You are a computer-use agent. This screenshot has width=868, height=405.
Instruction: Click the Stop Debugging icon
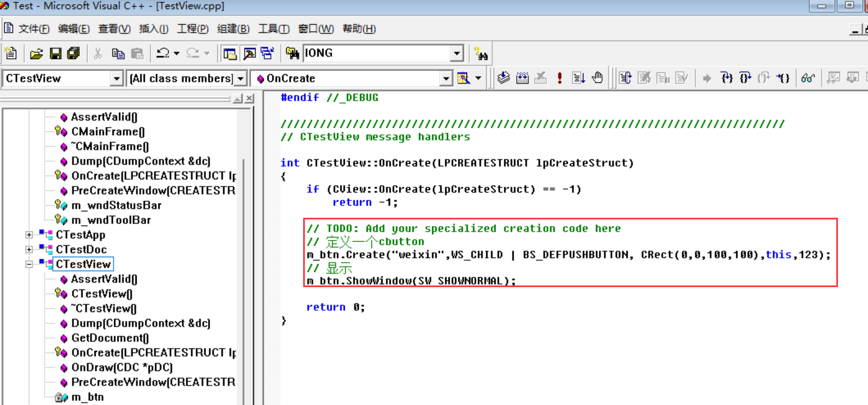point(645,78)
